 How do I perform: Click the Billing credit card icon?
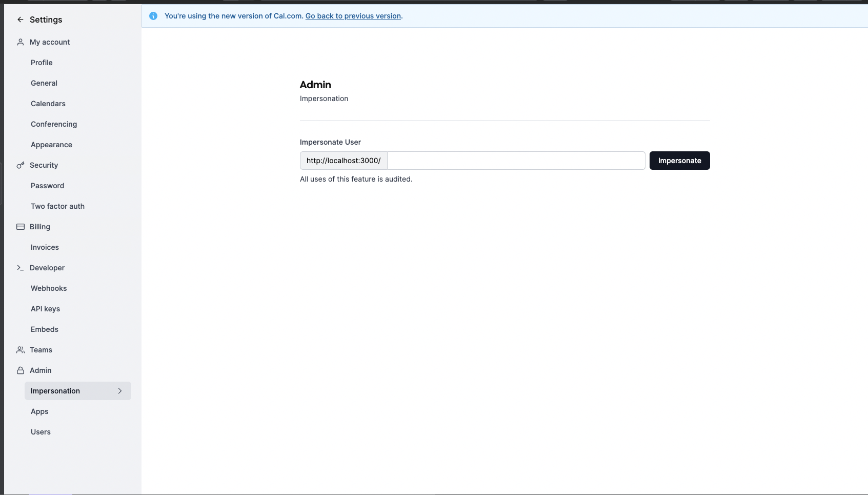coord(21,227)
